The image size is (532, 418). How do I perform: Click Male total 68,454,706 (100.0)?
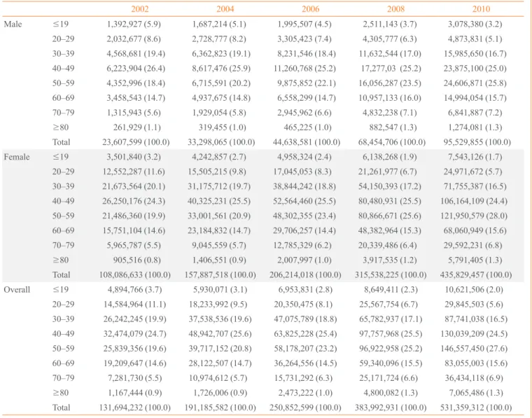click(392, 142)
